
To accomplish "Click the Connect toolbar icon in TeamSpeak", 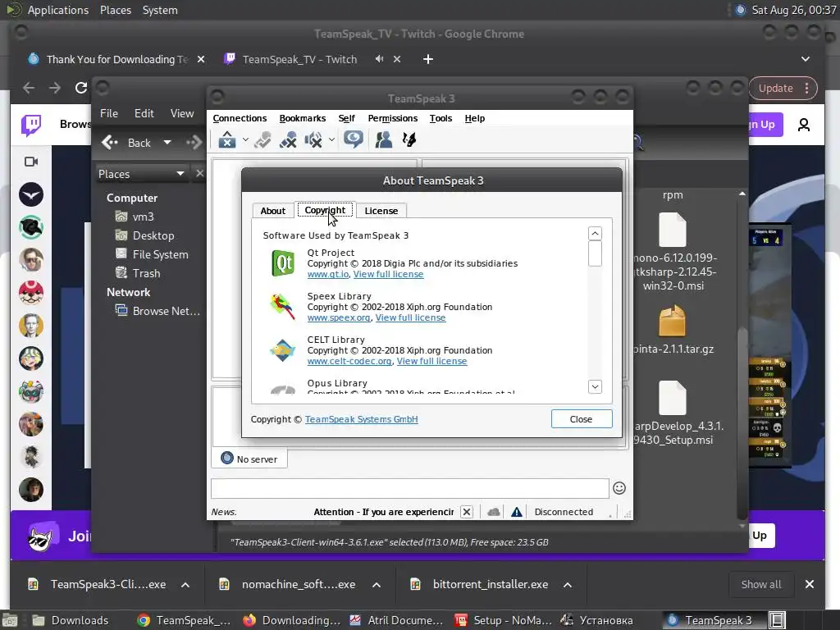I will [x=227, y=140].
